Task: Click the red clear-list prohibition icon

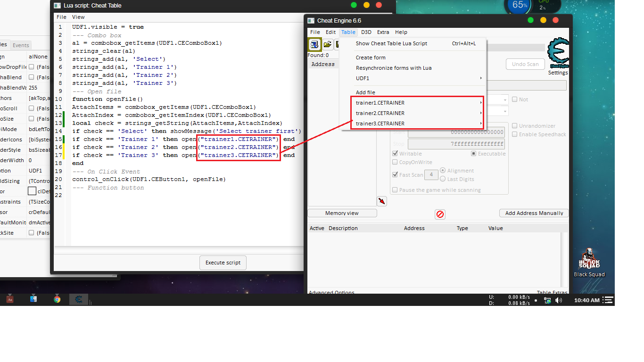Action: tap(440, 214)
